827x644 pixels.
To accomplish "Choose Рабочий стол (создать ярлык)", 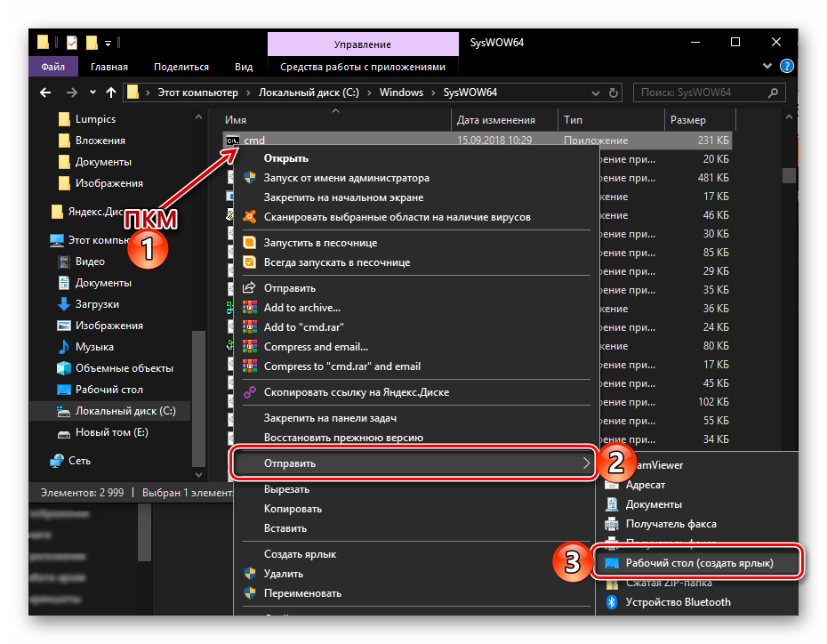I will pos(699,563).
